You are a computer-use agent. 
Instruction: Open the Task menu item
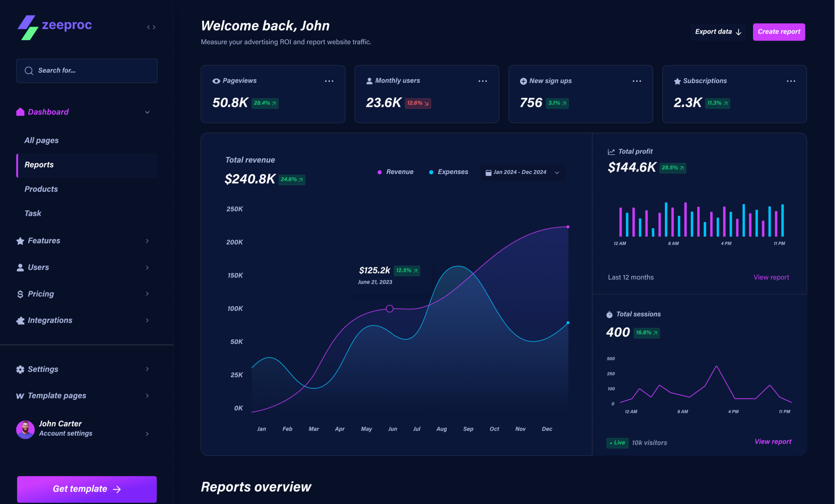click(33, 213)
